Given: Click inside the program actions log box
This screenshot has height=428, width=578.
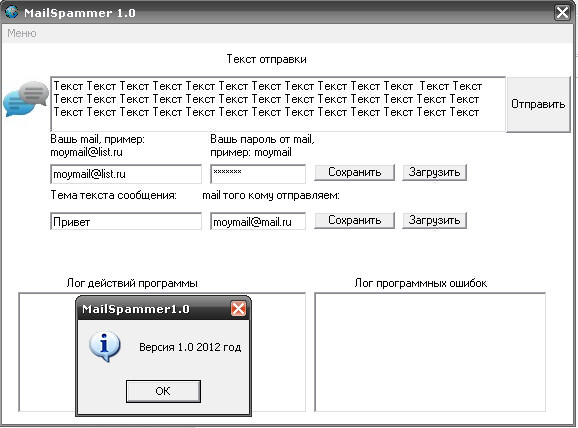Looking at the screenshot, I should click(278, 352).
